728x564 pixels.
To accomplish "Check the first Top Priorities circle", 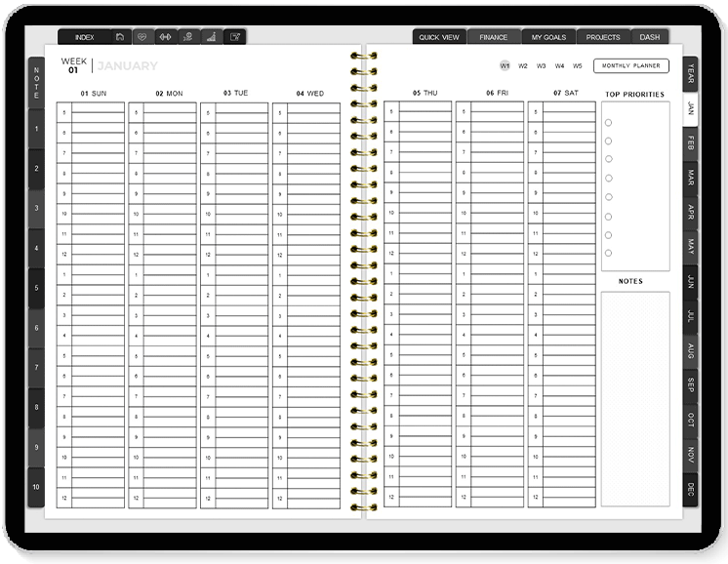I will coord(609,122).
